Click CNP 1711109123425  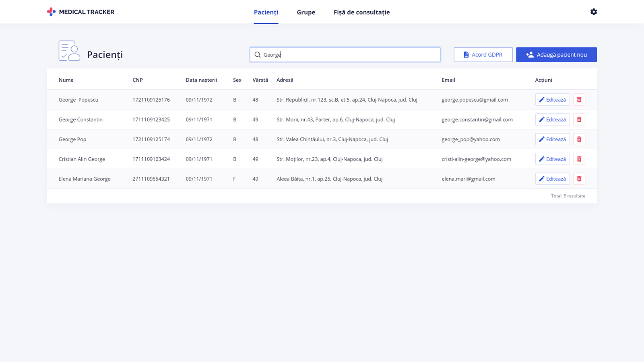[151, 119]
